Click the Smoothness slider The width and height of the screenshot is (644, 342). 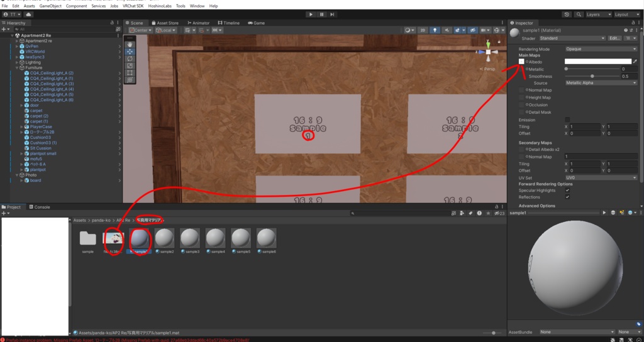tap(592, 76)
